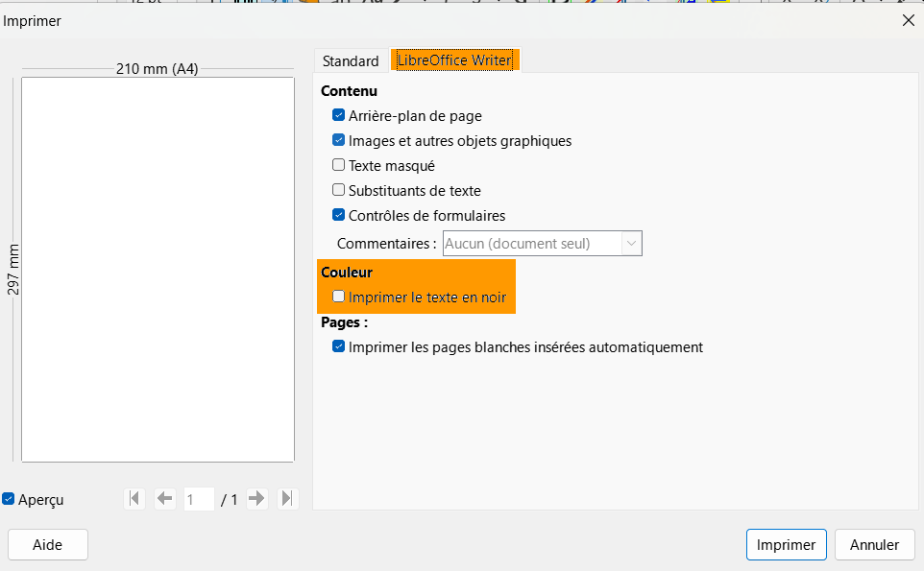Toggle Contrôles de formulaires checkbox
The height and width of the screenshot is (571, 924).
(338, 215)
